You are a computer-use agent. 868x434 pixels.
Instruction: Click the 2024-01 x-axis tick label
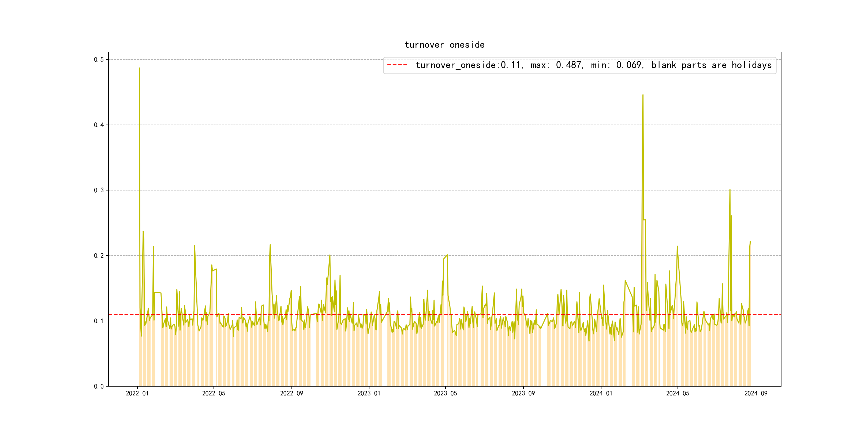tap(601, 393)
